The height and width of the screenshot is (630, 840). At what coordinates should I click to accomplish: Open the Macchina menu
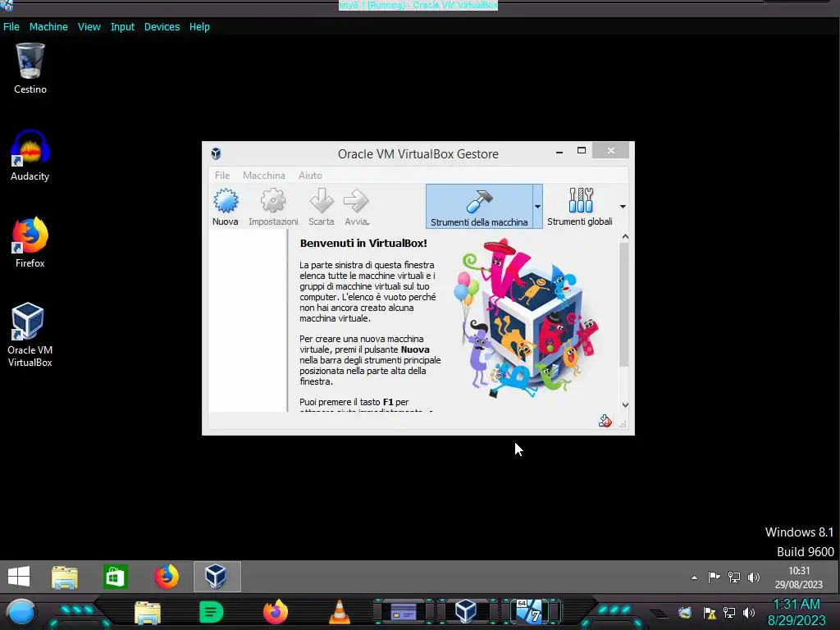pos(264,176)
